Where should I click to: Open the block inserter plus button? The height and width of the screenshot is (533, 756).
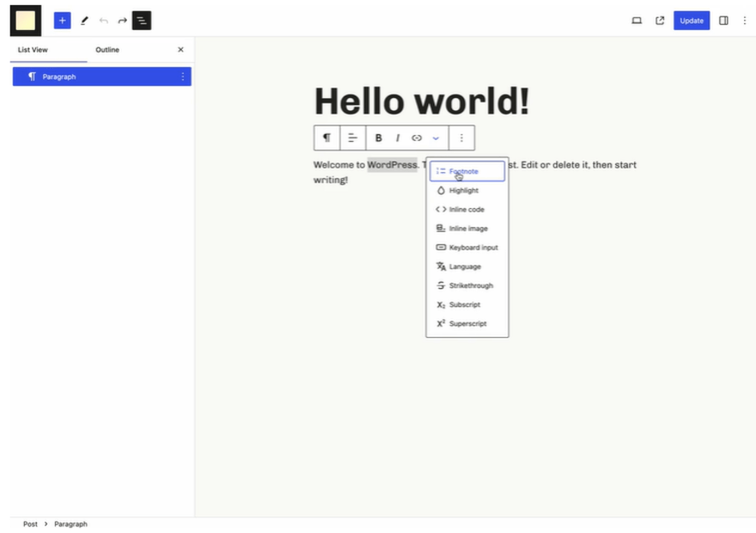[x=62, y=21]
